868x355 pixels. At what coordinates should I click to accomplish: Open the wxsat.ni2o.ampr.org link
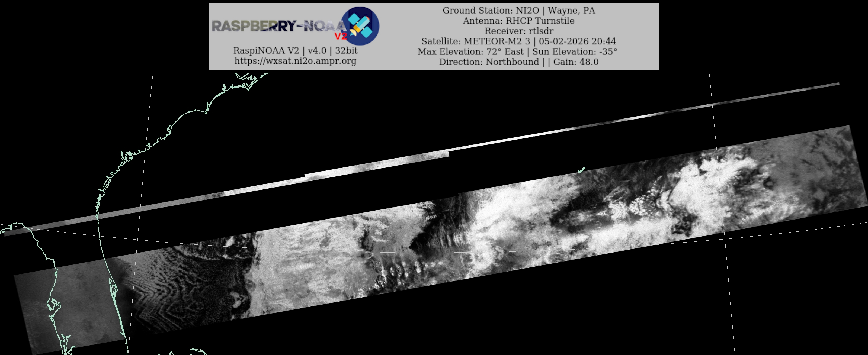295,61
